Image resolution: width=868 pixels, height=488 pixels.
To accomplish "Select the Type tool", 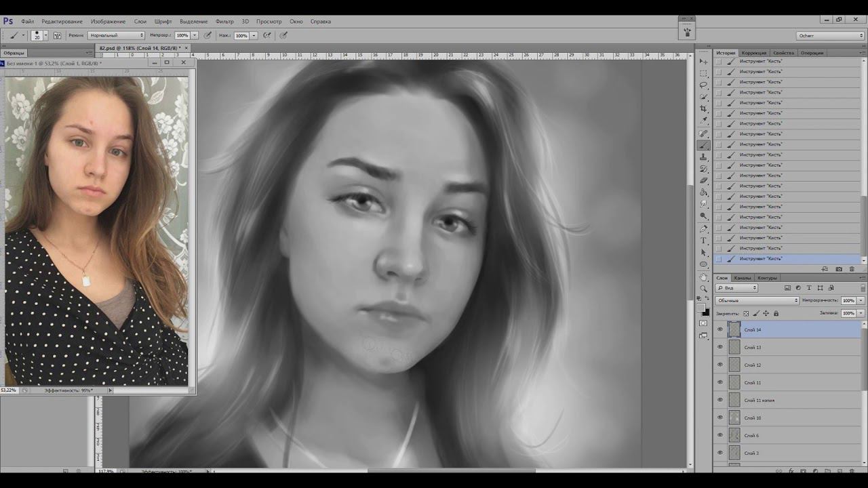I will 703,241.
